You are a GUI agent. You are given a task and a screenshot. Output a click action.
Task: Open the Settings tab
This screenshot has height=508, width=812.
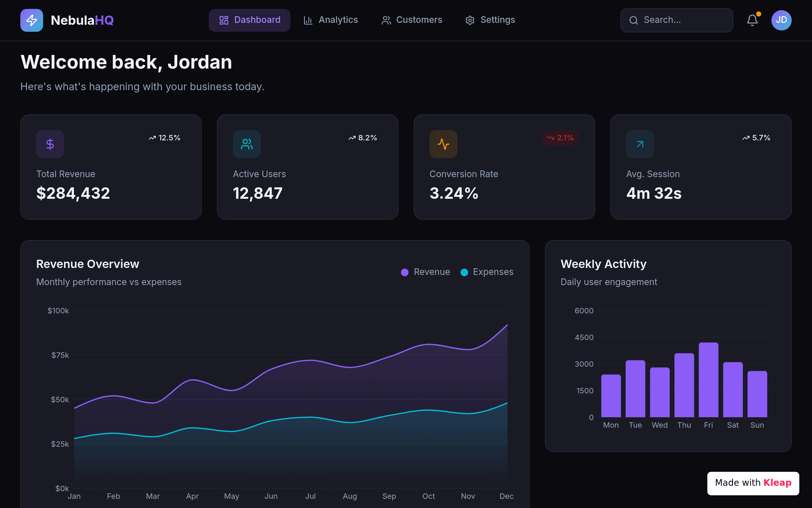pyautogui.click(x=490, y=20)
